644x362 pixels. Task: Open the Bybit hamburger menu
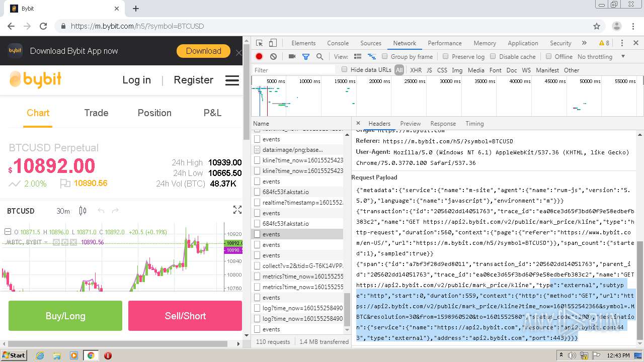(232, 80)
